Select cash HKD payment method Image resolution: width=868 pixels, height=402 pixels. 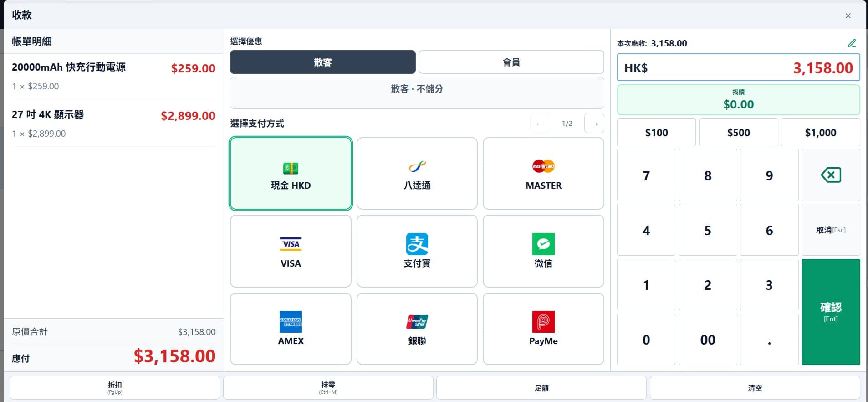point(291,174)
